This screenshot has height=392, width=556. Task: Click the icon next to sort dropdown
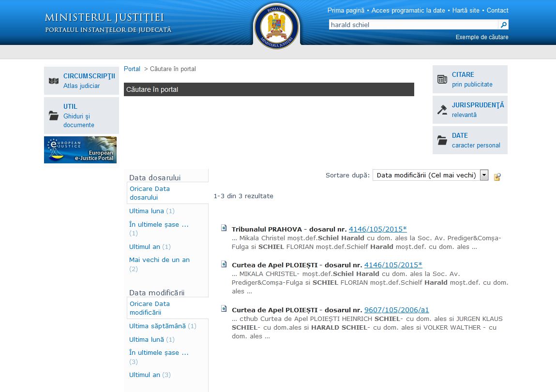click(497, 176)
